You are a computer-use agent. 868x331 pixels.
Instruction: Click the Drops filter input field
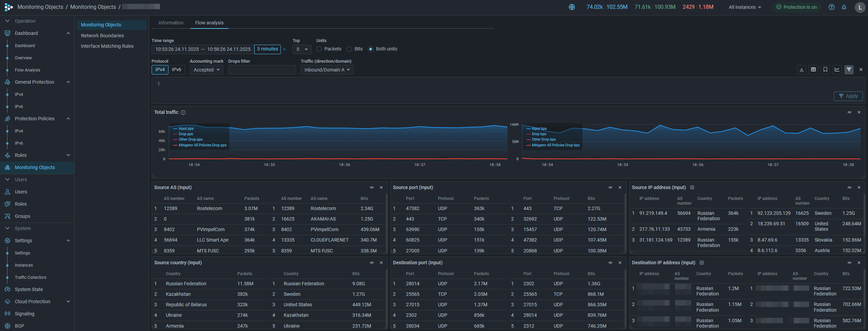pyautogui.click(x=262, y=70)
